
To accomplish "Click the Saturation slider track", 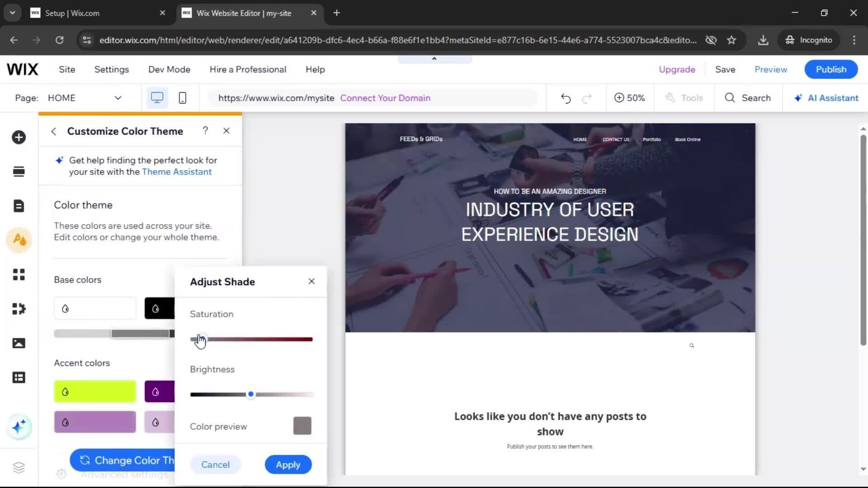I will [x=251, y=339].
